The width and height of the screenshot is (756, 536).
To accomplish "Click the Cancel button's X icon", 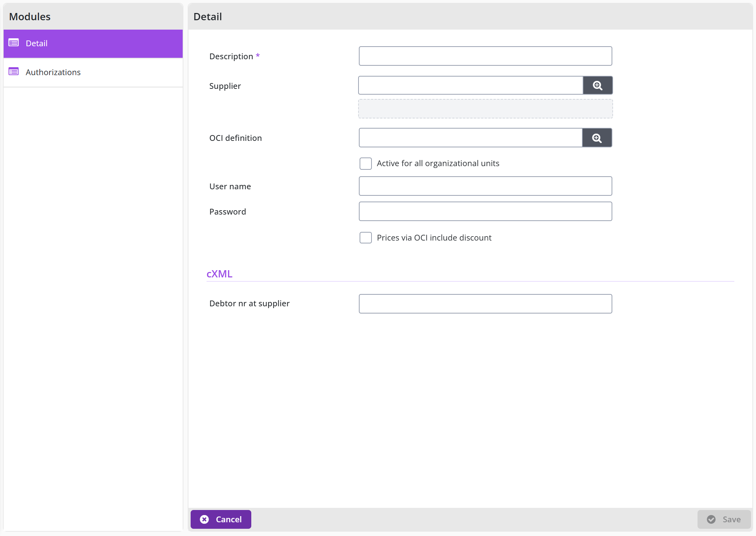I will (204, 519).
